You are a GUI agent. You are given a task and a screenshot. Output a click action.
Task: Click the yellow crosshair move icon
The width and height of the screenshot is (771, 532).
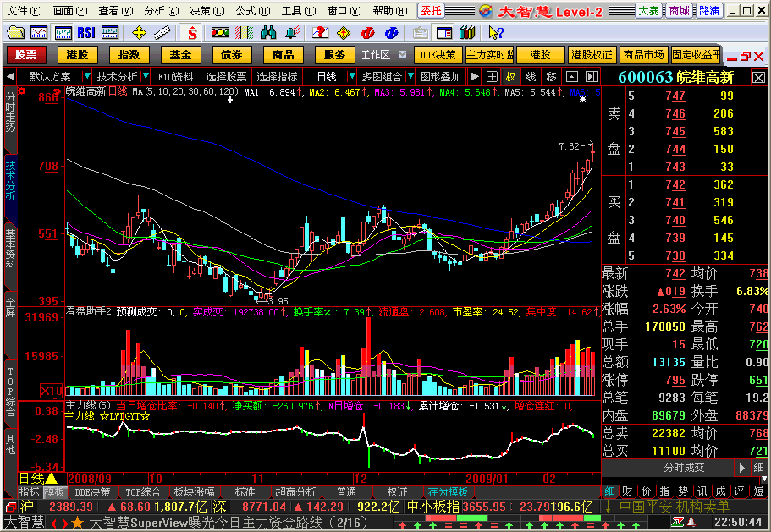click(139, 33)
